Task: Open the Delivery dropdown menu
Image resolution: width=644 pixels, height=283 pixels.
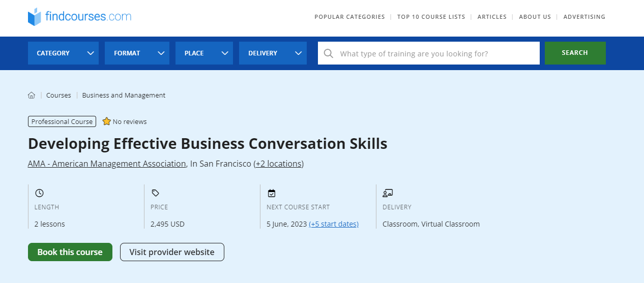Action: [272, 53]
